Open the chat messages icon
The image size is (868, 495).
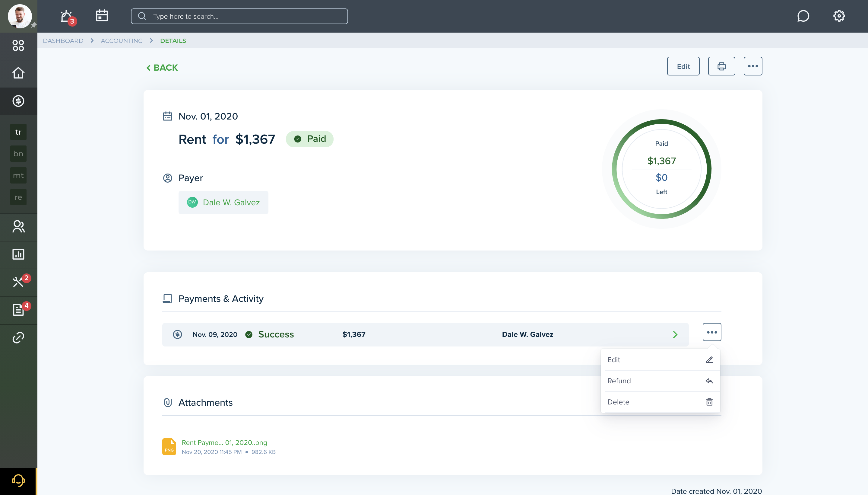point(803,16)
